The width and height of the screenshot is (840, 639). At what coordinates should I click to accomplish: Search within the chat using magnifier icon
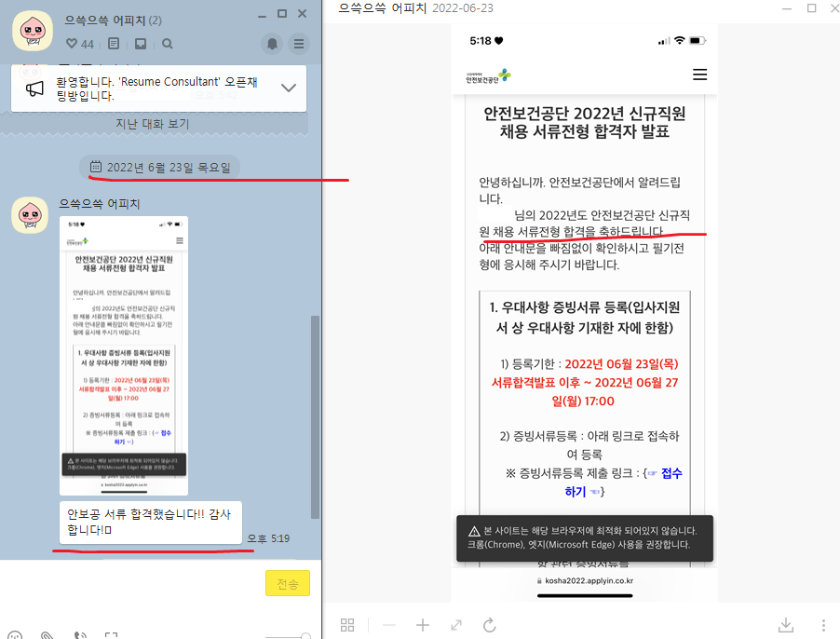(x=167, y=44)
